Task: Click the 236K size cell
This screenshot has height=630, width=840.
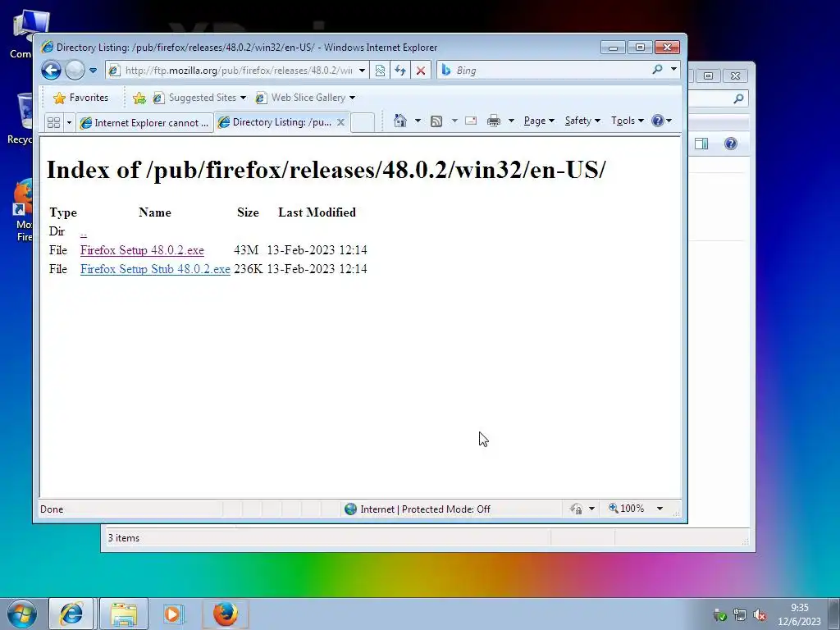Action: (248, 269)
